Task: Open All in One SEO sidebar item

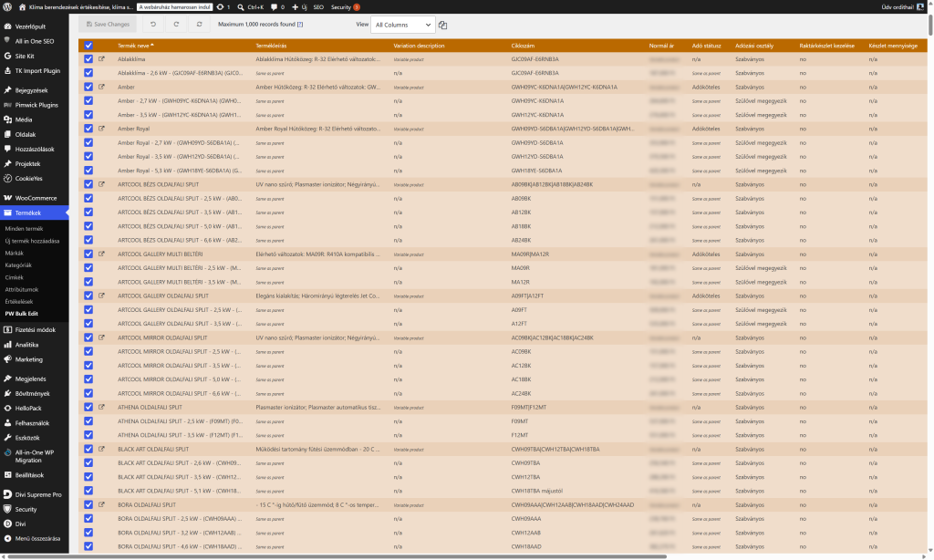Action: click(x=35, y=41)
